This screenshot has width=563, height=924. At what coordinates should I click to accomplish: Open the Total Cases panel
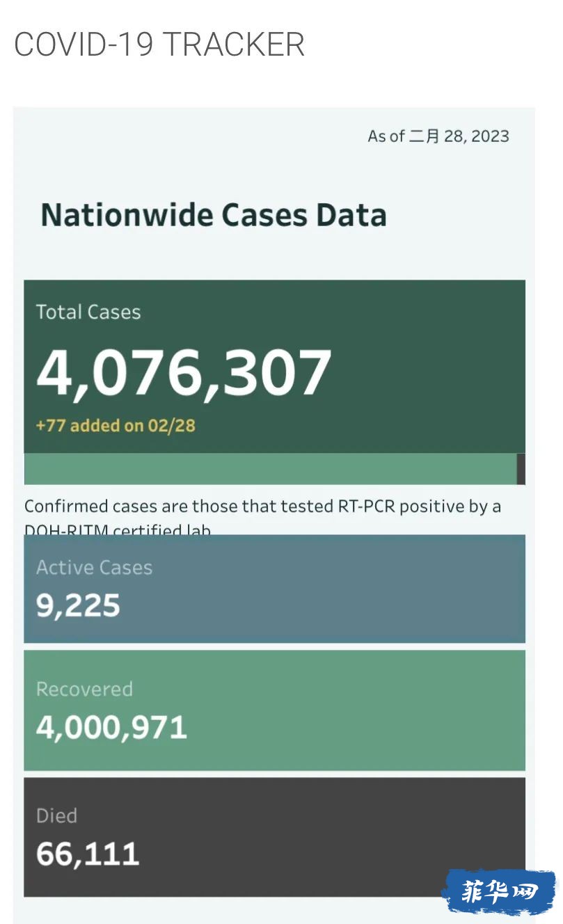coord(274,367)
